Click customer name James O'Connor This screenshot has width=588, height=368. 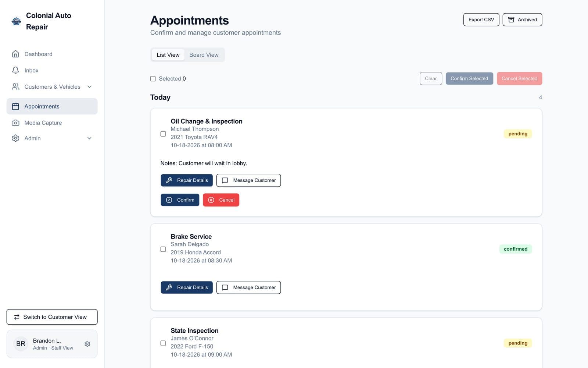[192, 339]
